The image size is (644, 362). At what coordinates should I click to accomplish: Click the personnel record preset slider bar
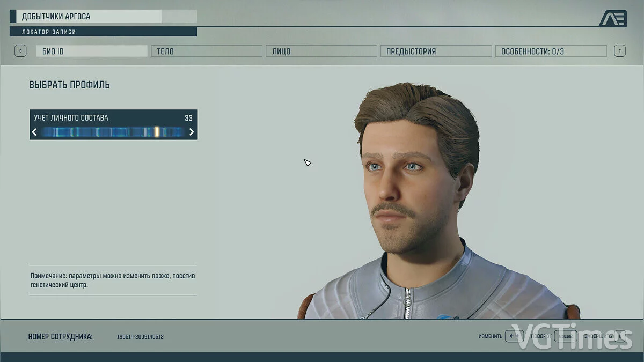point(113,132)
